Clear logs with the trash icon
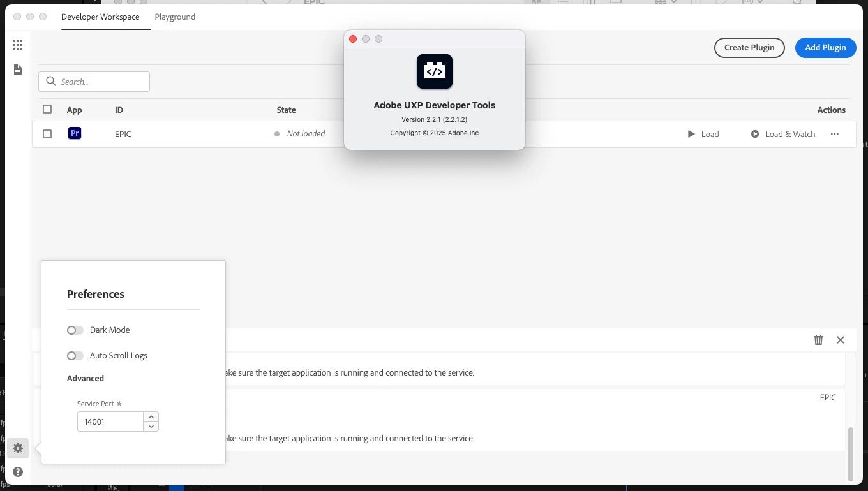The image size is (868, 491). 818,340
